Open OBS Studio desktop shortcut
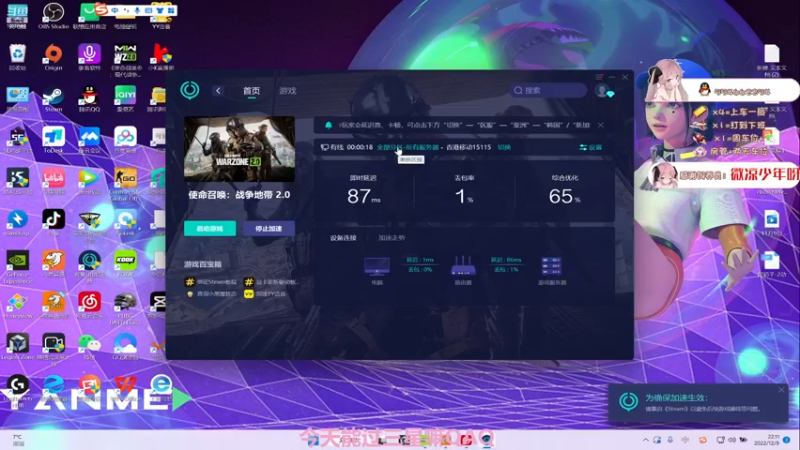Image resolution: width=800 pixels, height=450 pixels. click(x=53, y=15)
